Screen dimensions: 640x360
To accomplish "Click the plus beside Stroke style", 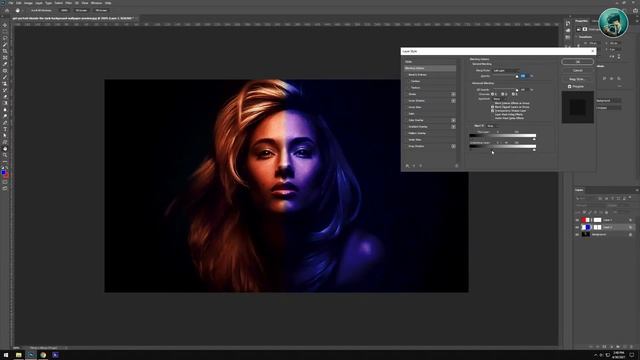I will 453,94.
